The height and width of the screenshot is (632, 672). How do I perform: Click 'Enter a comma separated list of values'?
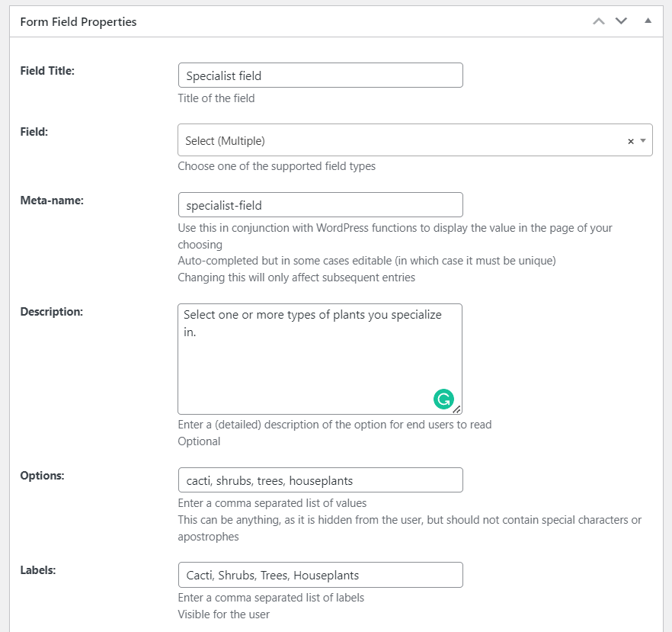(x=272, y=503)
